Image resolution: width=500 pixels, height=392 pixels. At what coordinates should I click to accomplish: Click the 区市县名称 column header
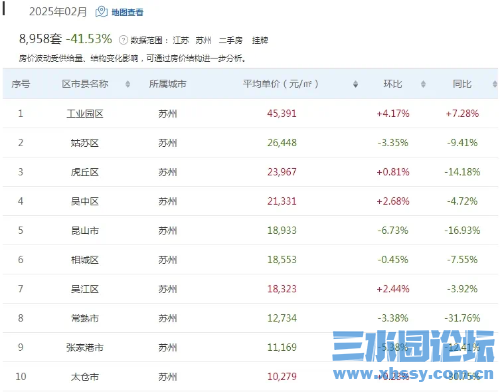(x=85, y=84)
